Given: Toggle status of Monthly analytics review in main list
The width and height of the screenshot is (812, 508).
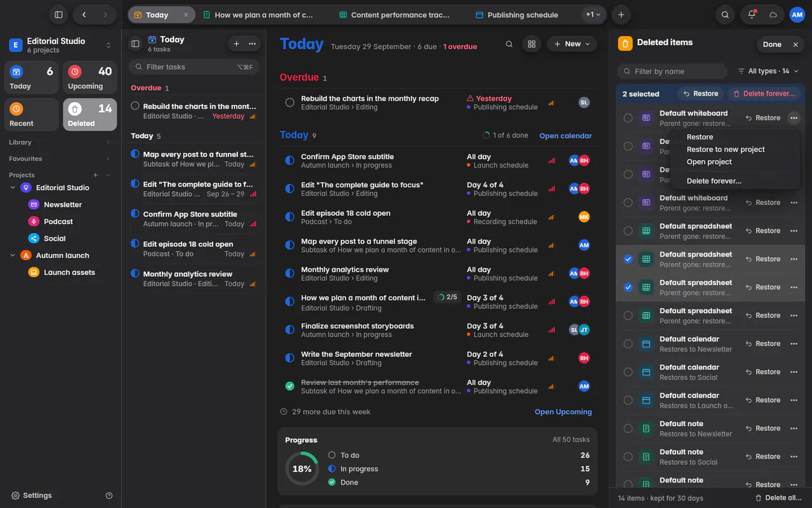Looking at the screenshot, I should (x=290, y=274).
